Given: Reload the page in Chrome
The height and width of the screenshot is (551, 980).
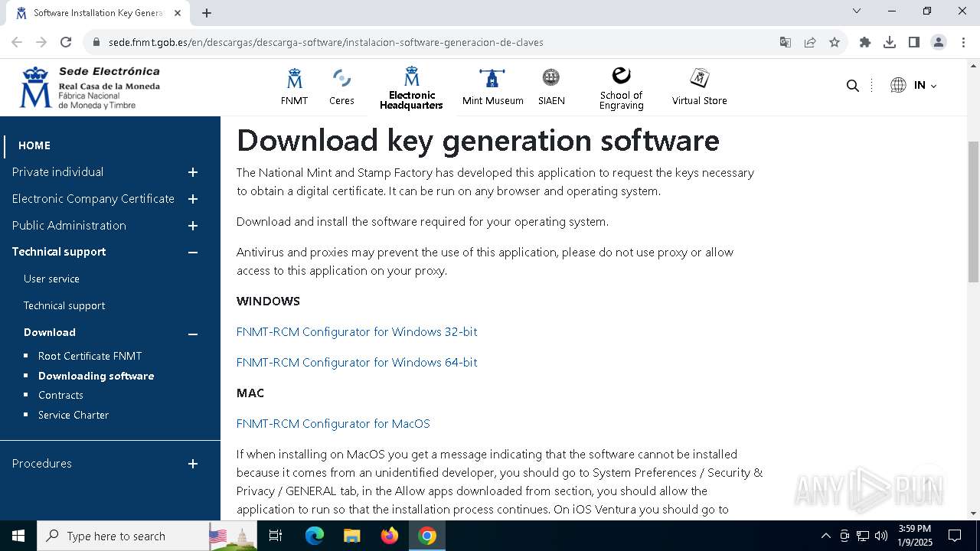Looking at the screenshot, I should (66, 42).
